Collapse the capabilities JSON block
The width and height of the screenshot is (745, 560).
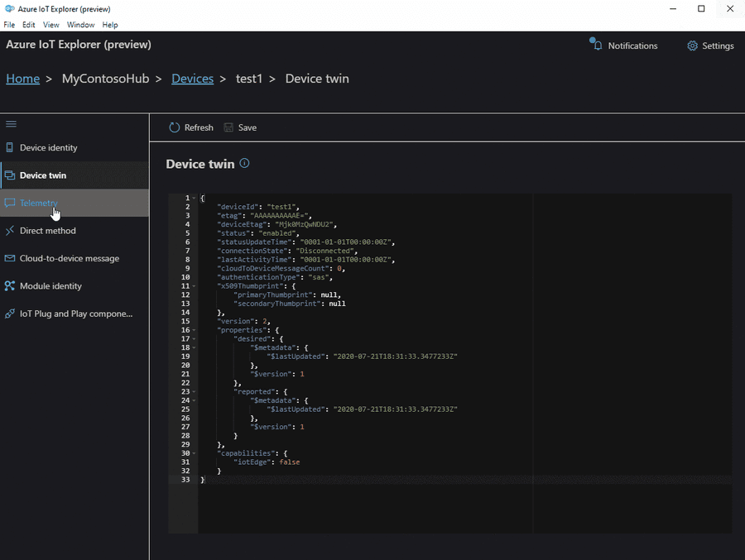click(195, 453)
